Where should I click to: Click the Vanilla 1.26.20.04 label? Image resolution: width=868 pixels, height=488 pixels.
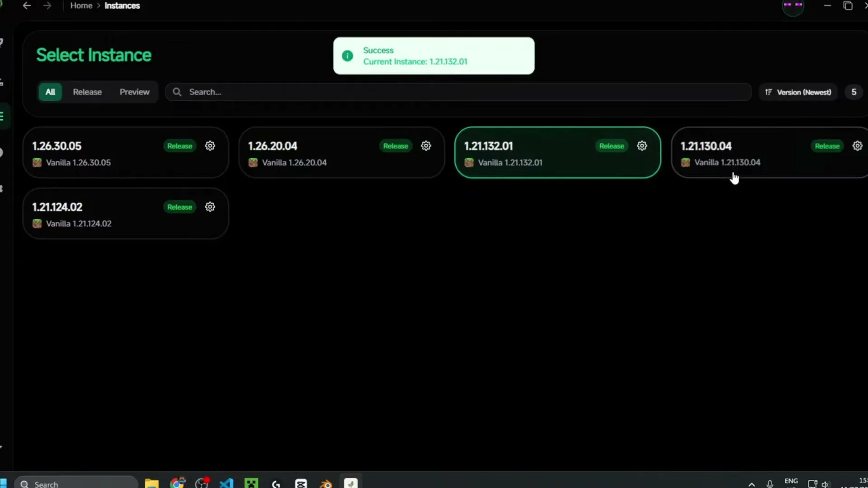[294, 163]
